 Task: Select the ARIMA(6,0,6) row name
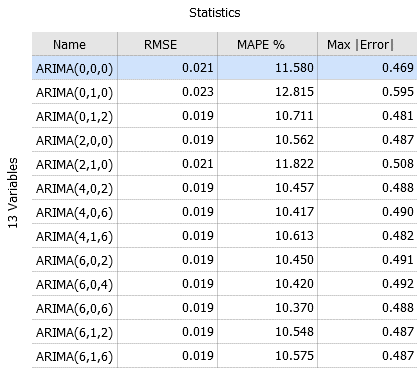pos(74,308)
